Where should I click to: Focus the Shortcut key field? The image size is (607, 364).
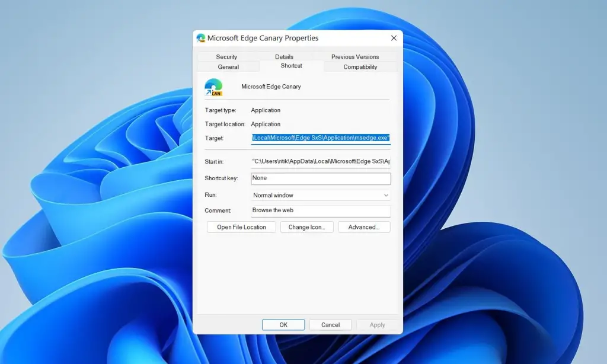click(x=321, y=178)
